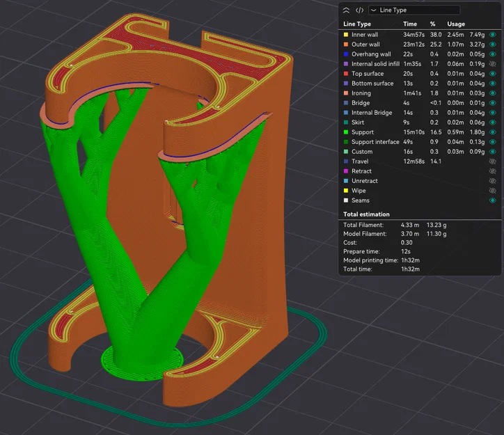Hide Inner wall lines via eye icon
504x435 pixels.
(492, 34)
